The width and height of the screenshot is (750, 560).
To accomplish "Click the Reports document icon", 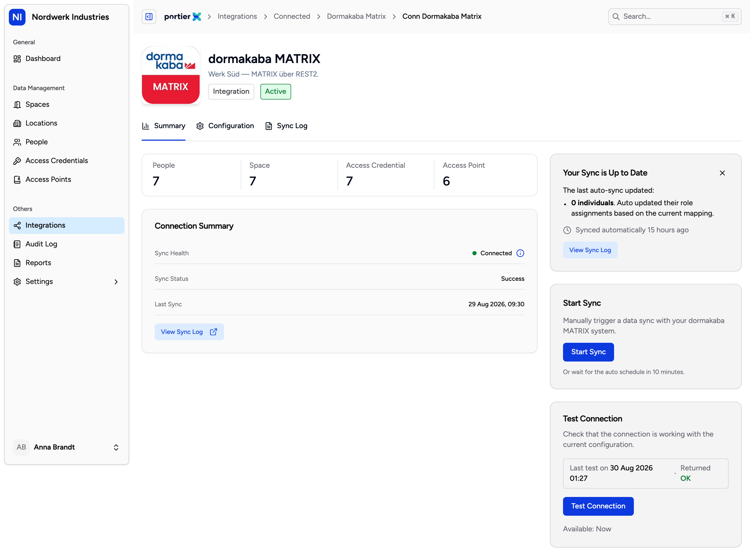I will 17,263.
